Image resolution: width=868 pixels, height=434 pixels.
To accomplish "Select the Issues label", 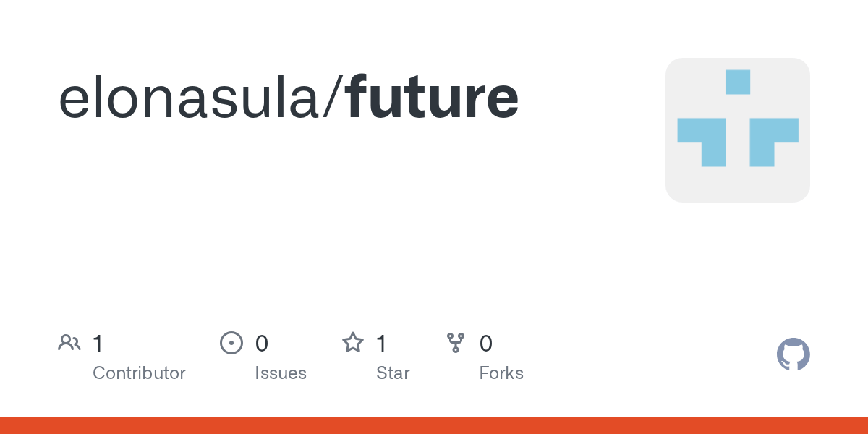I will [x=281, y=373].
